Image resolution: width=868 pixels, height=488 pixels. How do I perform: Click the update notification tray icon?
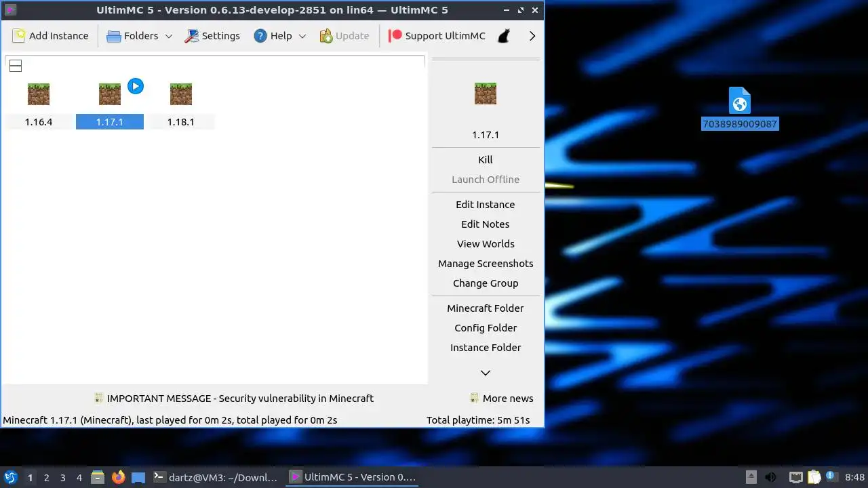point(831,477)
